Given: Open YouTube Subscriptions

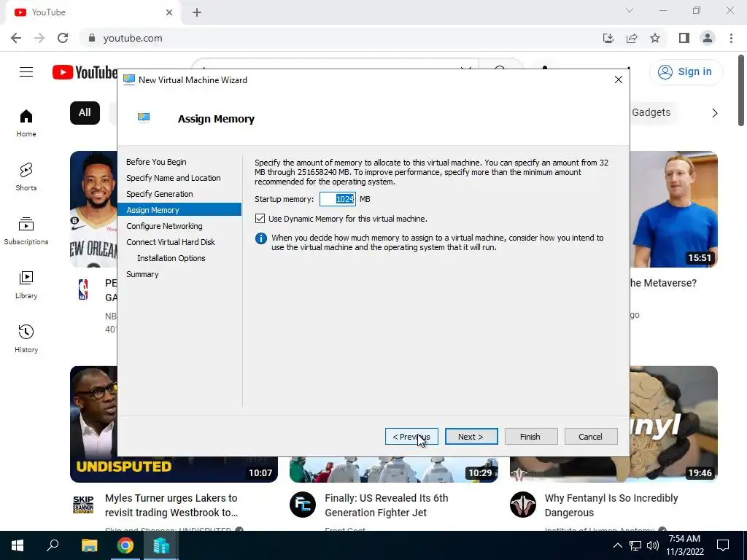Looking at the screenshot, I should pos(26,231).
